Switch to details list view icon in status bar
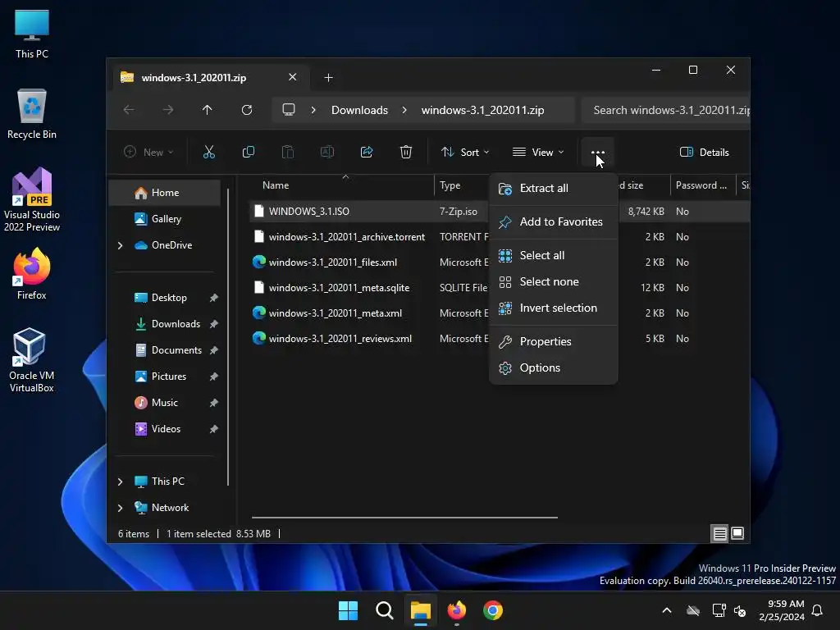Viewport: 840px width, 630px height. (x=720, y=533)
